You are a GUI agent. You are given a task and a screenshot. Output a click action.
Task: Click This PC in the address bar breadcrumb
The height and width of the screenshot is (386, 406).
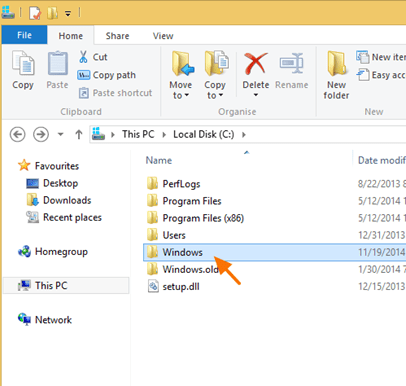(x=138, y=134)
